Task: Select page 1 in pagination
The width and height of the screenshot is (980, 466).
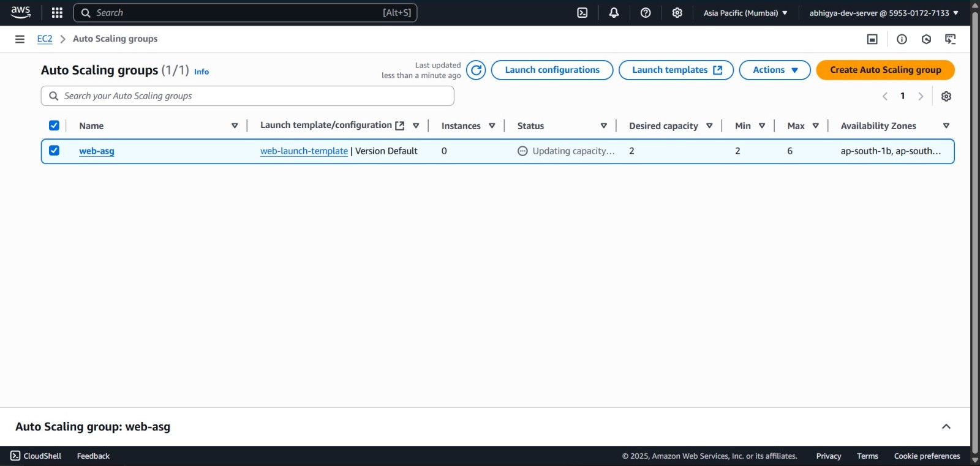Action: pos(903,96)
